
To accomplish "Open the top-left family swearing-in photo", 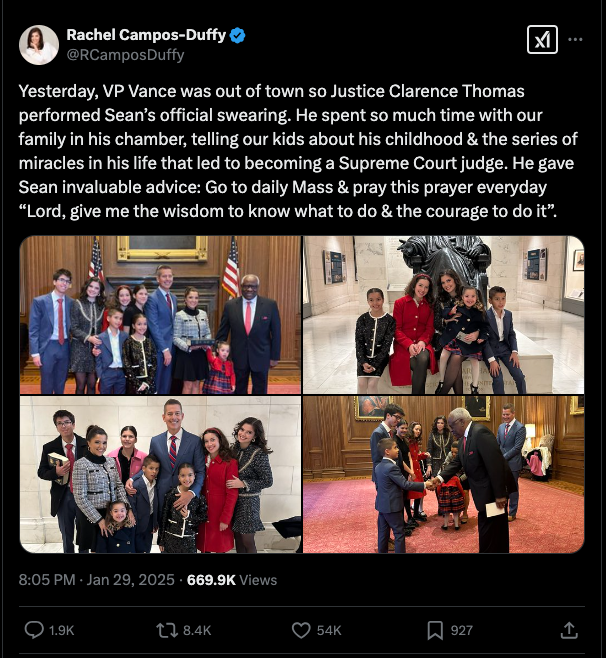I will [160, 315].
